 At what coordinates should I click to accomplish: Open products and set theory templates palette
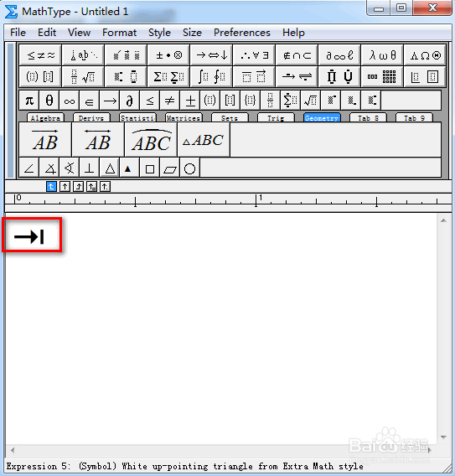pos(339,76)
